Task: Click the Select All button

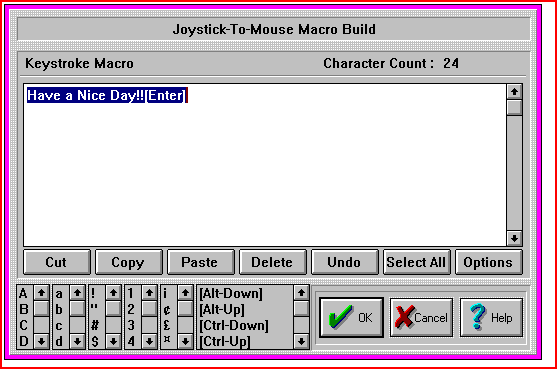Action: [417, 262]
